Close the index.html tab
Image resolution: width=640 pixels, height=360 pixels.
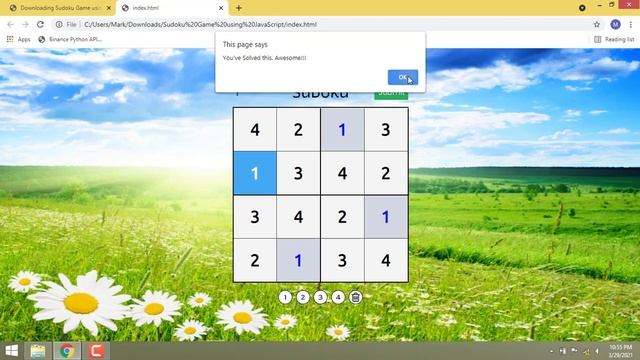221,8
